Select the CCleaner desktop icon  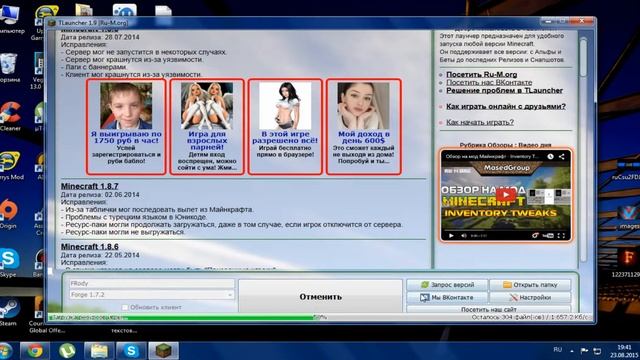[x=10, y=116]
